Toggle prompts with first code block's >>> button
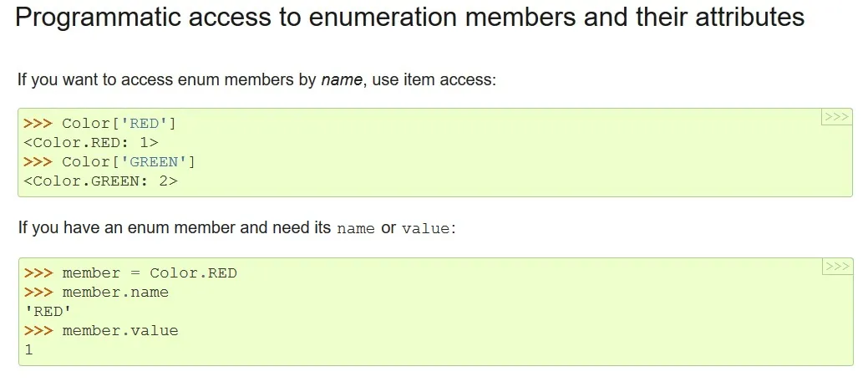 pos(836,117)
